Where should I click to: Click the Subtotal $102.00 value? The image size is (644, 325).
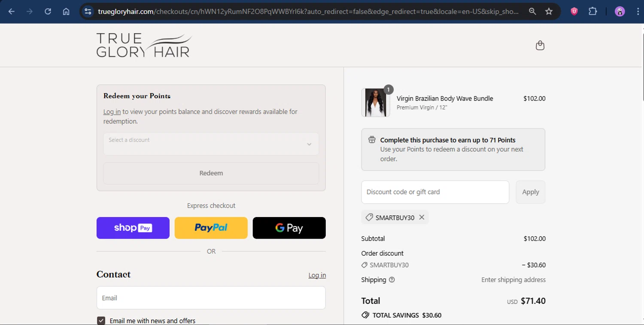(x=535, y=239)
